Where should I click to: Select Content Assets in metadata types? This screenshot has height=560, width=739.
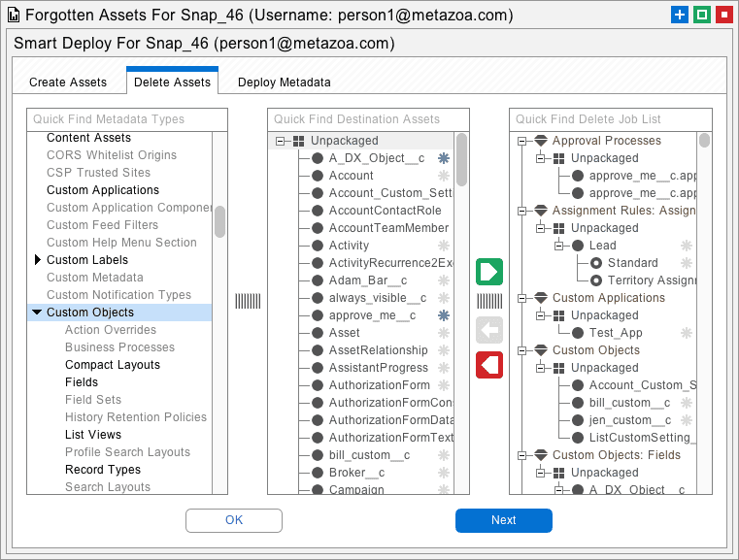point(88,138)
